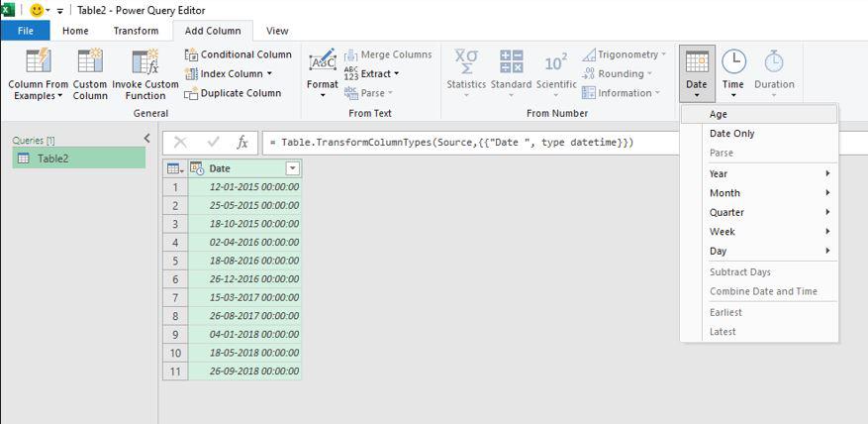Click the datetime type icon on Date column
Screen dimensions: 868x424
[197, 168]
